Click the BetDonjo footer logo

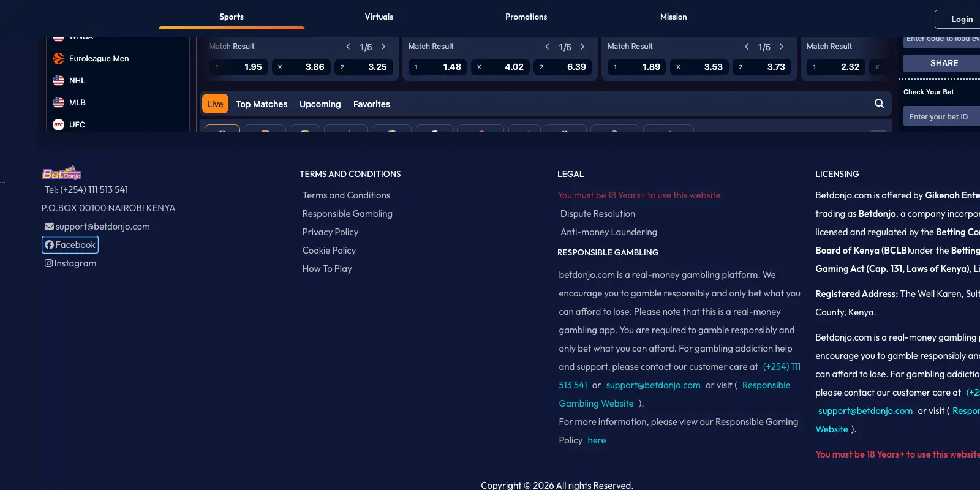(x=62, y=173)
